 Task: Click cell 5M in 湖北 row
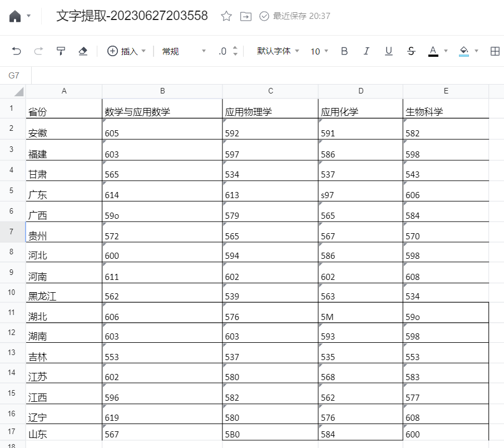[360, 313]
